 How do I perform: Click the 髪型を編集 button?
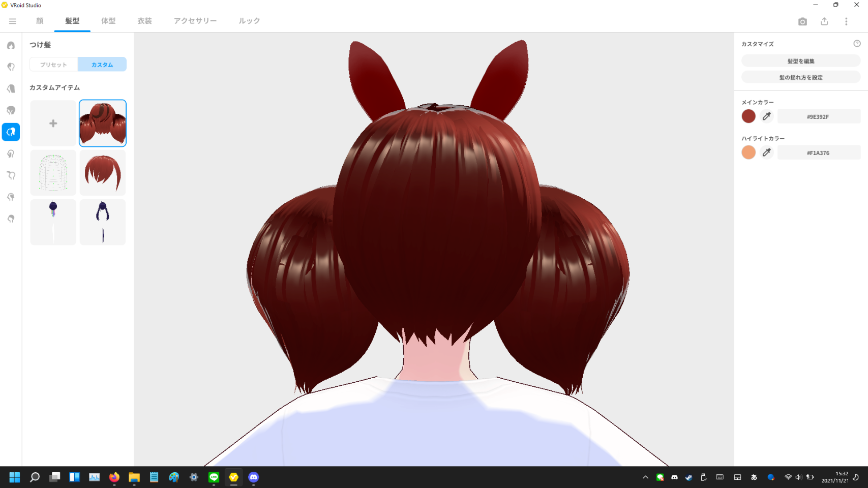[800, 61]
